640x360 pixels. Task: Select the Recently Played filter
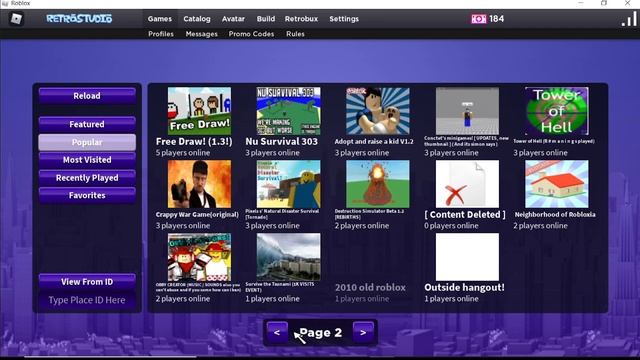coord(87,178)
